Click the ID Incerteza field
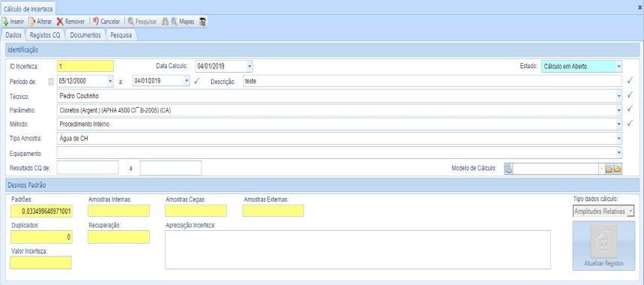 (x=85, y=66)
